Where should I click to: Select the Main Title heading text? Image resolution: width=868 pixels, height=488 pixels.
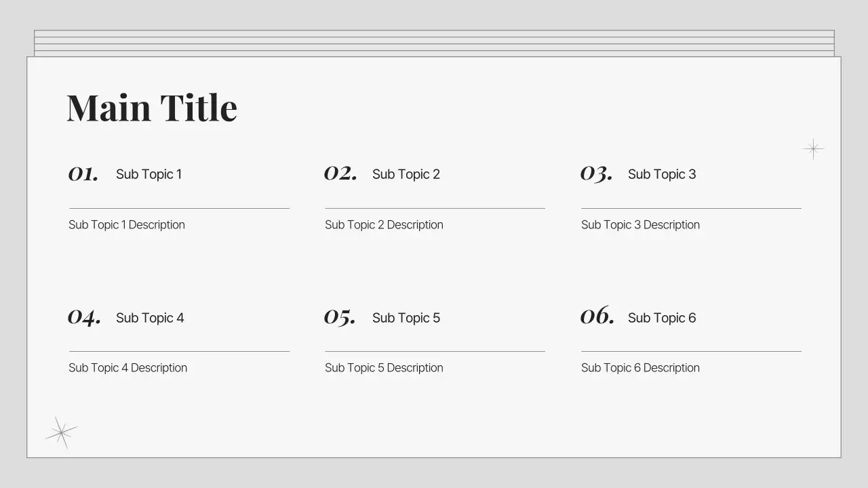point(152,108)
